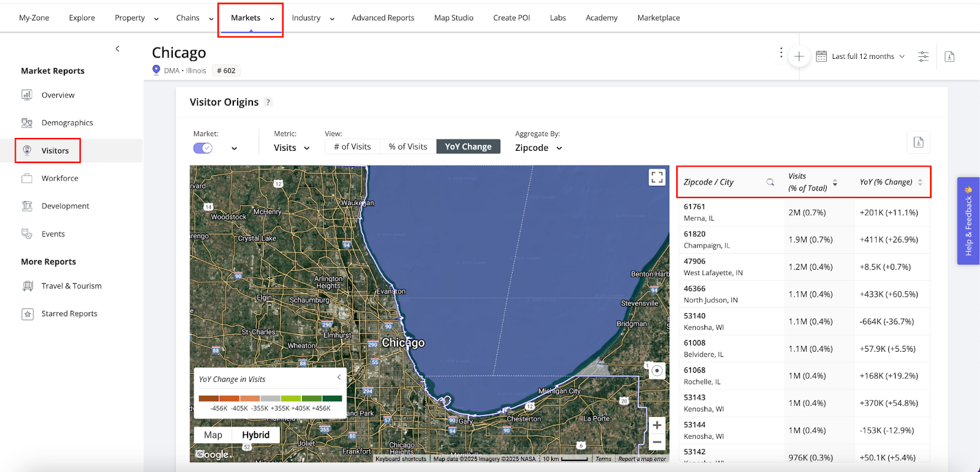Open Demographics report icon
Image resolution: width=980 pixels, height=472 pixels.
click(27, 123)
